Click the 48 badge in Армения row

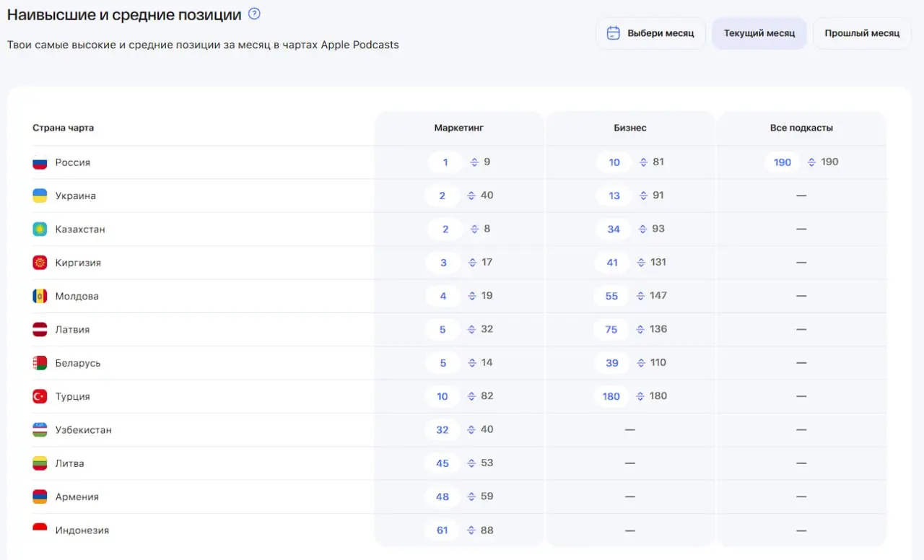pos(443,496)
